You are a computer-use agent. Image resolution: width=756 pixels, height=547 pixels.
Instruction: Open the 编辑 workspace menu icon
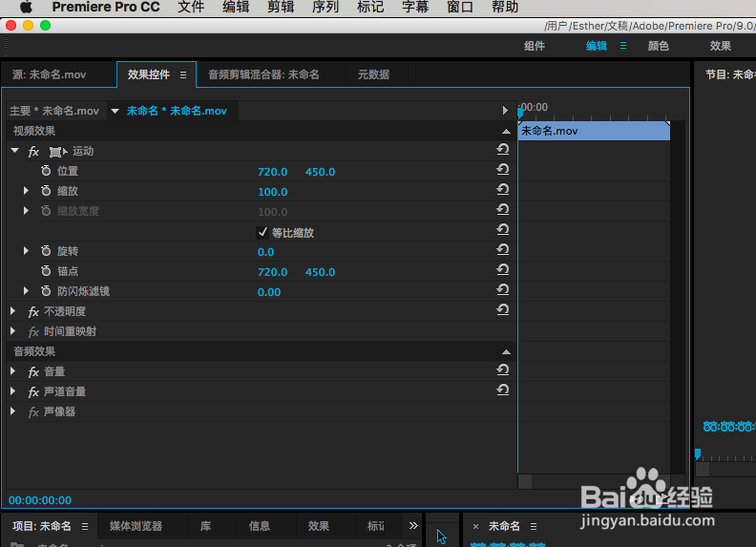623,46
